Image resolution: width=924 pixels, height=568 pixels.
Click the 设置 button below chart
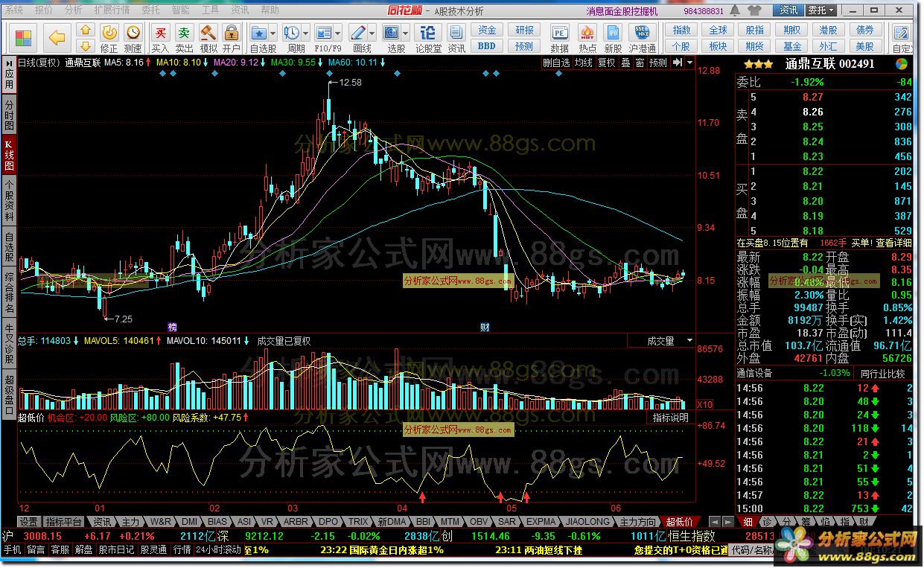28,522
